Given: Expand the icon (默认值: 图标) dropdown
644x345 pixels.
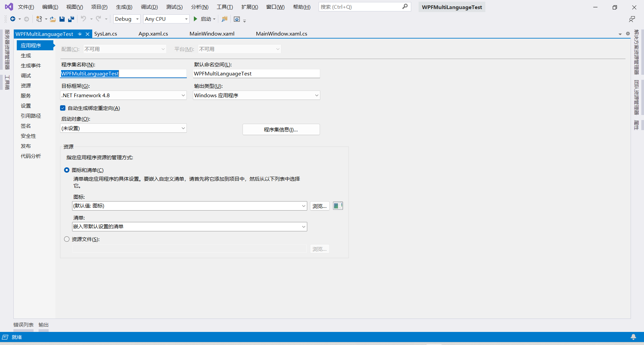Looking at the screenshot, I should [190, 206].
